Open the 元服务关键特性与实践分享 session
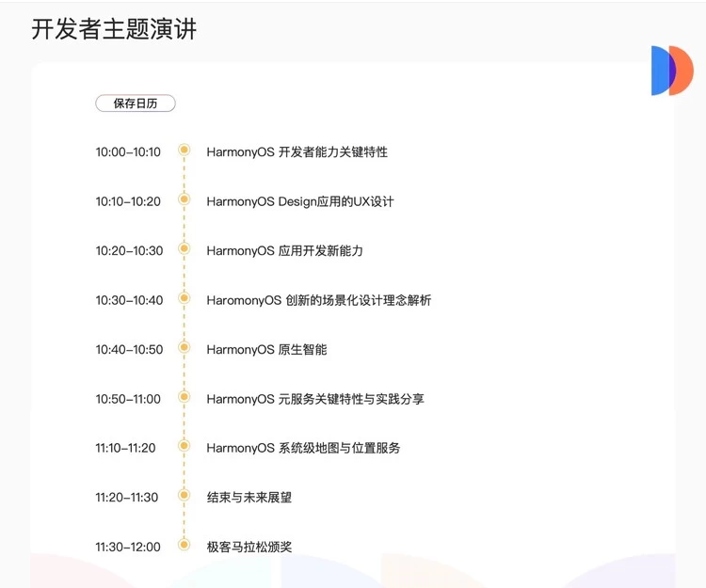Viewport: 706px width, 588px height. 315,399
